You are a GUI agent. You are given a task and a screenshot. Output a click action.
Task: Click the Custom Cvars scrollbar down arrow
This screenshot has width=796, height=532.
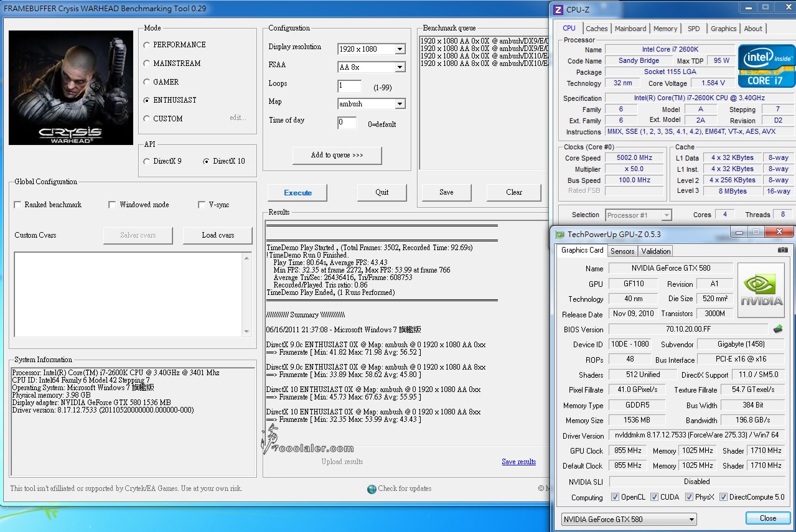(246, 332)
